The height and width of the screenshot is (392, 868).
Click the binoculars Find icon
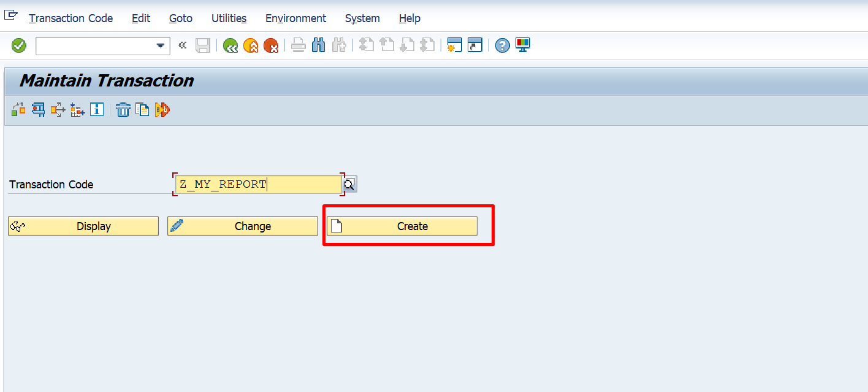click(x=319, y=45)
